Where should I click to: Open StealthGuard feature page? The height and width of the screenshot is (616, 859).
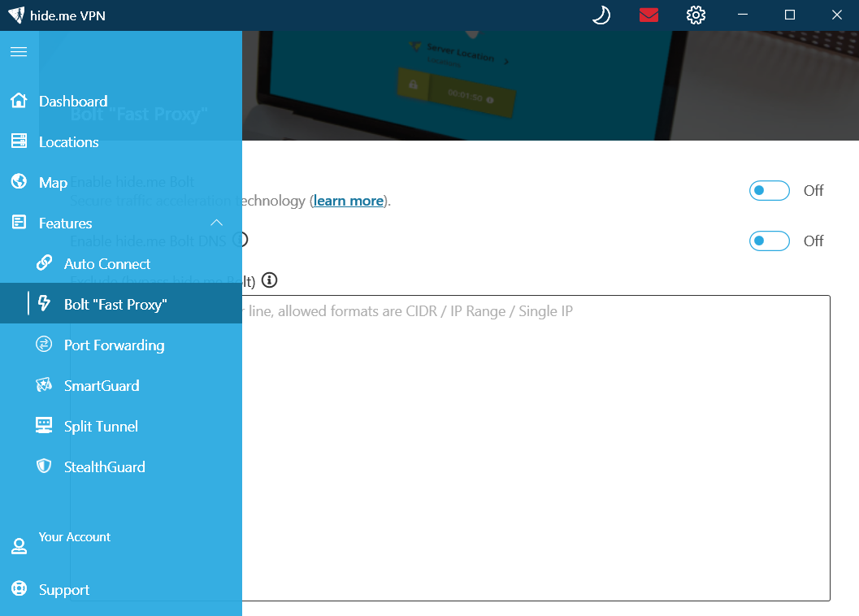[x=121, y=466]
